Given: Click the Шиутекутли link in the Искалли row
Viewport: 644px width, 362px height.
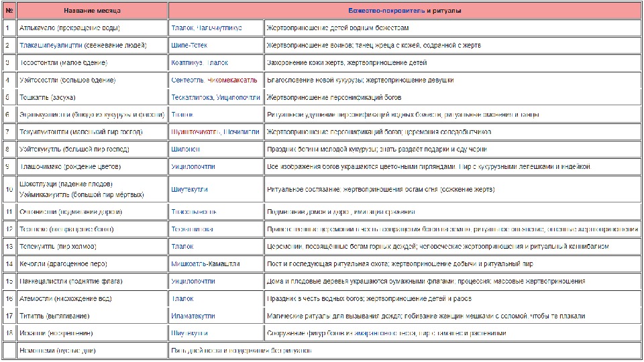Looking at the screenshot, I should click(x=189, y=333).
